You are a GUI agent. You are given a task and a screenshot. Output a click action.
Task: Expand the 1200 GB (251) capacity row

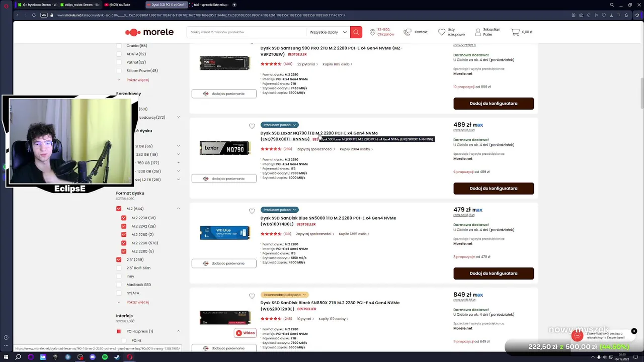pyautogui.click(x=178, y=171)
